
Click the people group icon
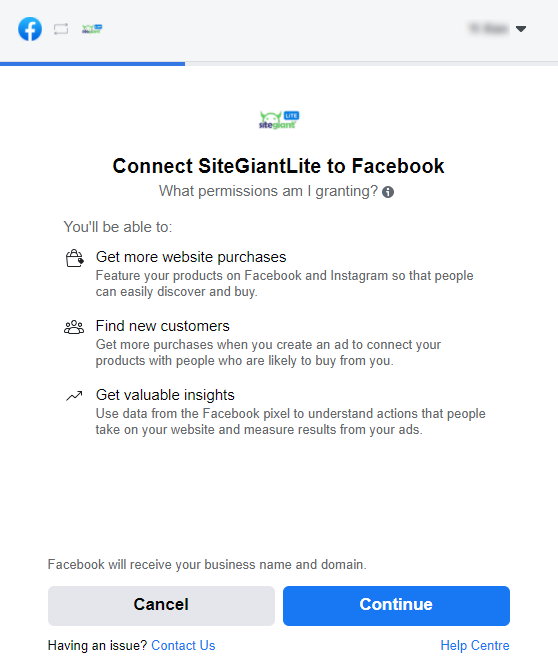[74, 327]
